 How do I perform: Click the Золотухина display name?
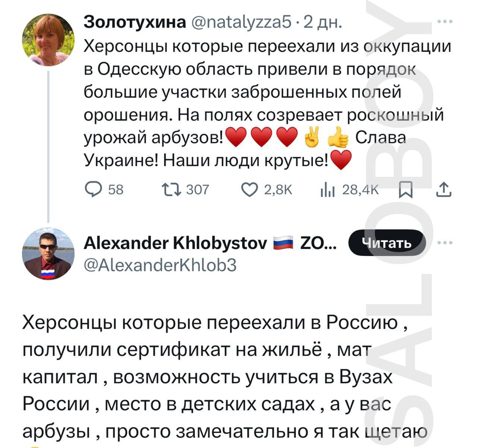coord(135,22)
